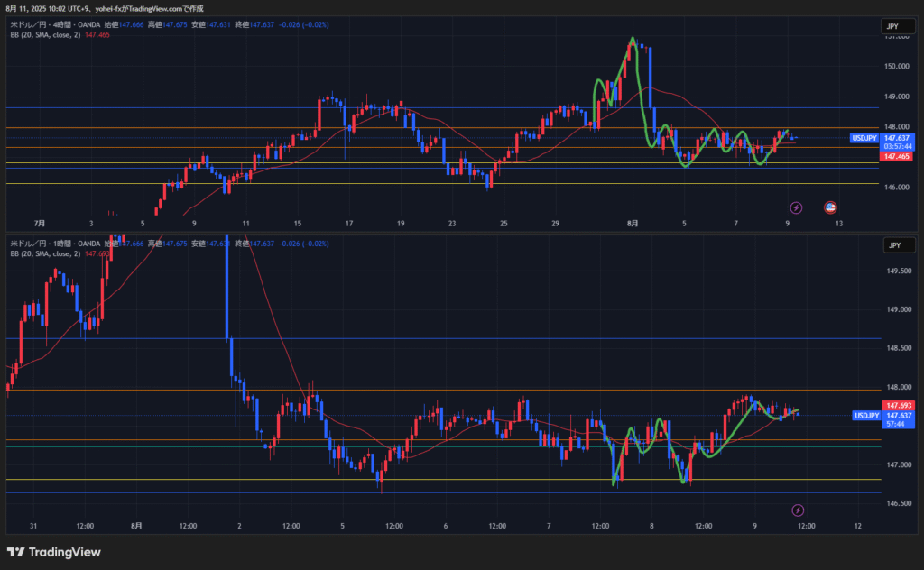This screenshot has height=570, width=924.
Task: Click the BB (20, SMA, close, 2) legend in the 1時間 chart
Action: coord(45,253)
